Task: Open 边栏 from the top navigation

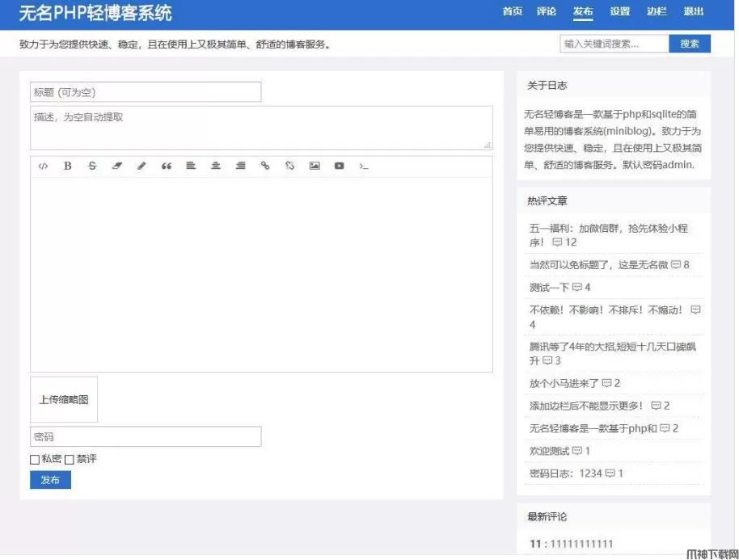Action: point(657,11)
